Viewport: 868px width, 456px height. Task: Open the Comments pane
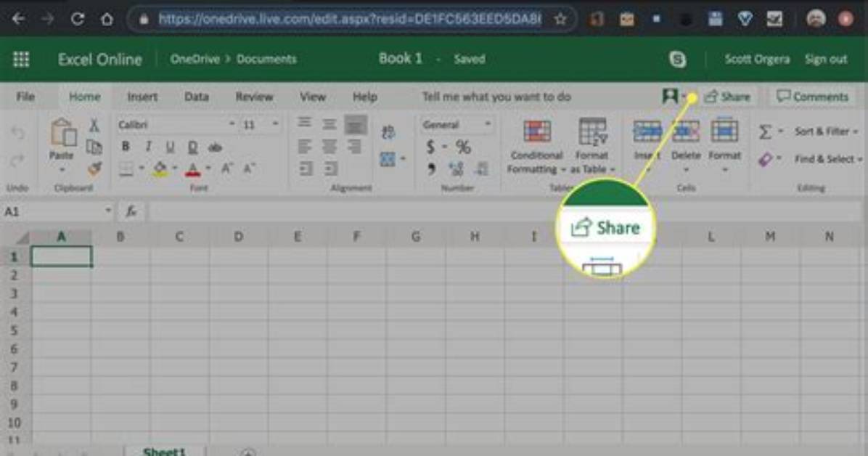click(x=813, y=97)
